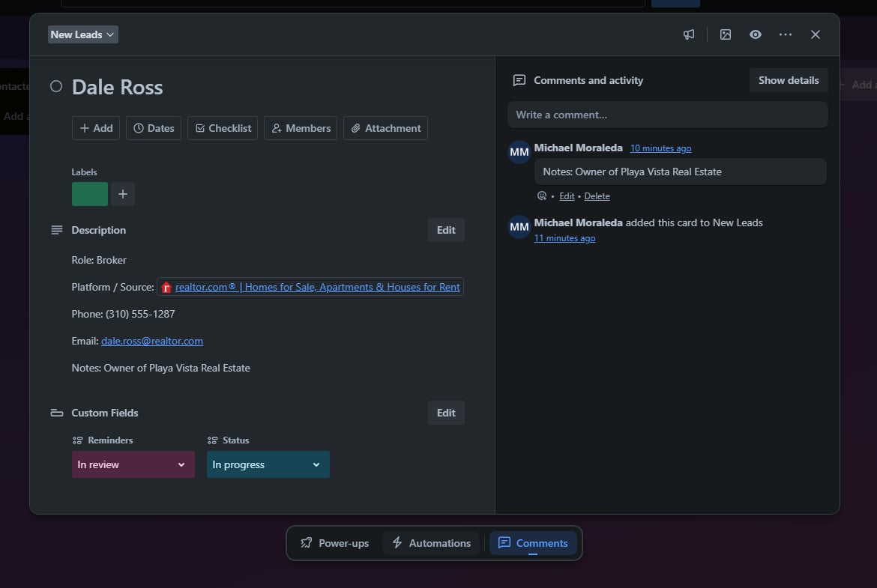This screenshot has height=588, width=877.
Task: Switch to the Automations tab
Action: click(431, 543)
